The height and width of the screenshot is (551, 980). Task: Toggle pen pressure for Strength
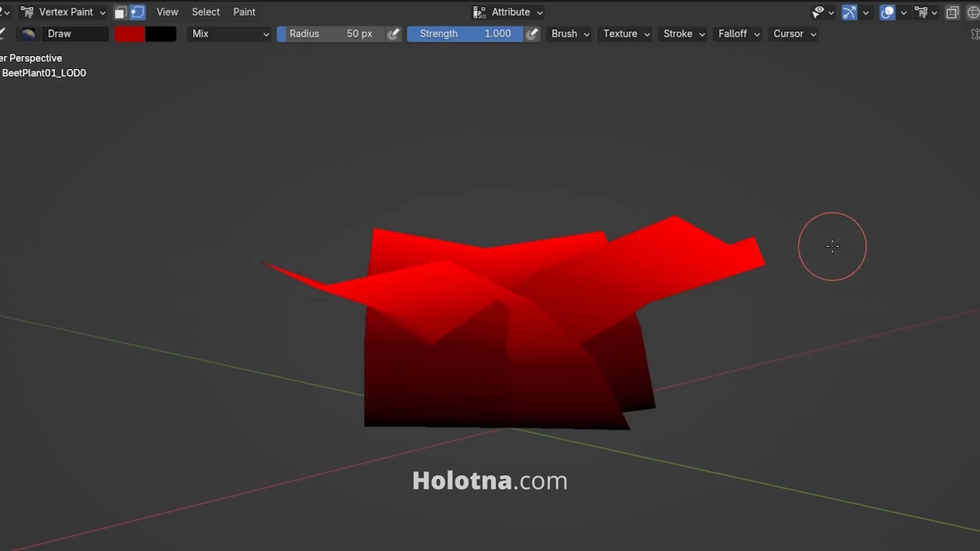pos(532,34)
